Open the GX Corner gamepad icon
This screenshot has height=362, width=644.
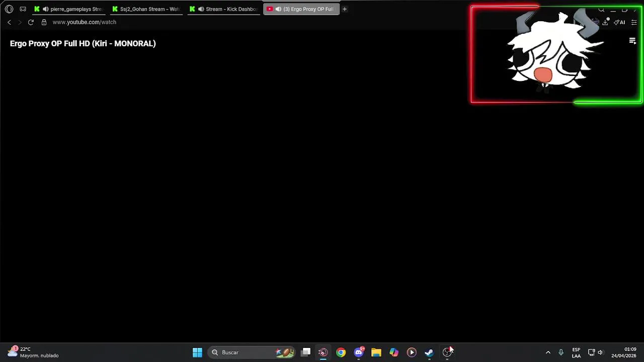23,9
